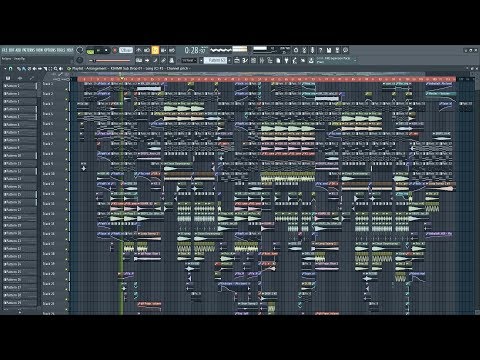Open the Plugin picker plug icon
Screen dimensions: 480x360
point(286,60)
